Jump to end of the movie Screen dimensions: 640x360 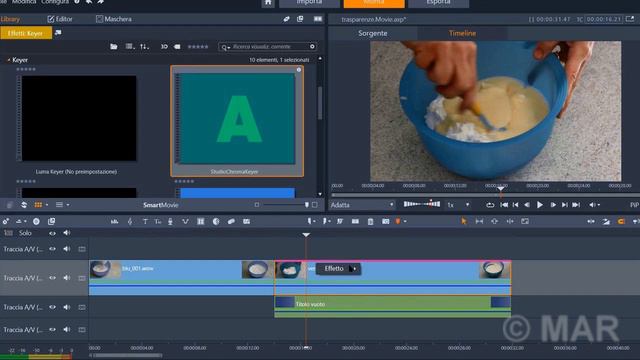tap(576, 205)
